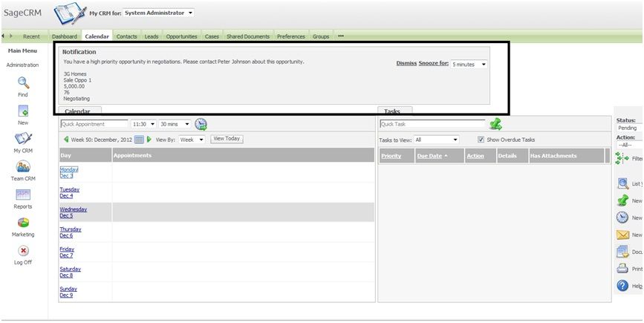Click Administration in Main Menu

(22, 65)
